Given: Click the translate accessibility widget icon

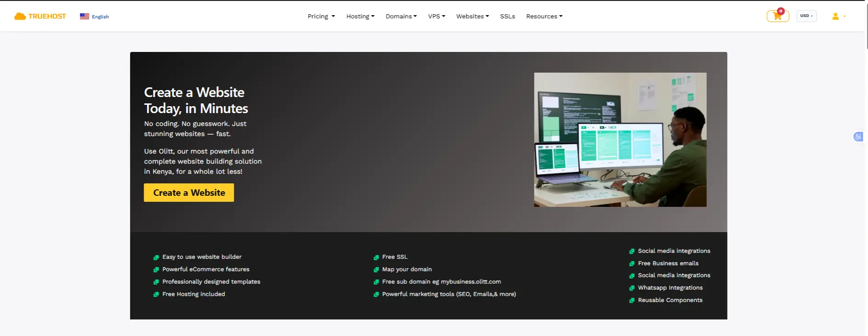Looking at the screenshot, I should [x=858, y=137].
